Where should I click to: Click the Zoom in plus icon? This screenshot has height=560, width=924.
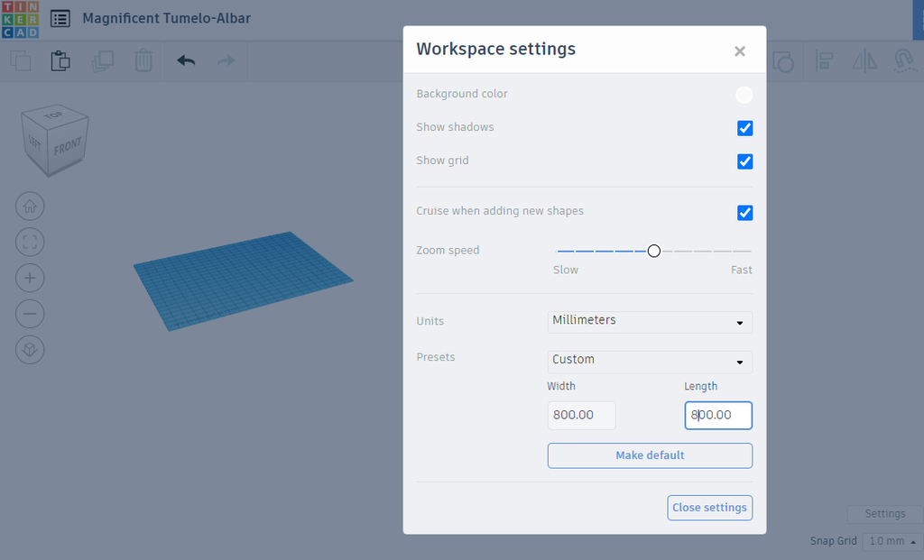coord(30,278)
